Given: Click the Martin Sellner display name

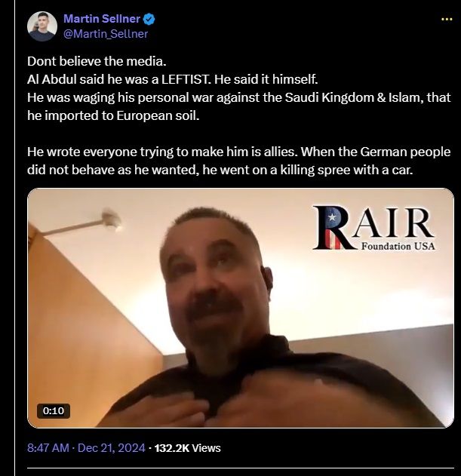Looking at the screenshot, I should 102,19.
